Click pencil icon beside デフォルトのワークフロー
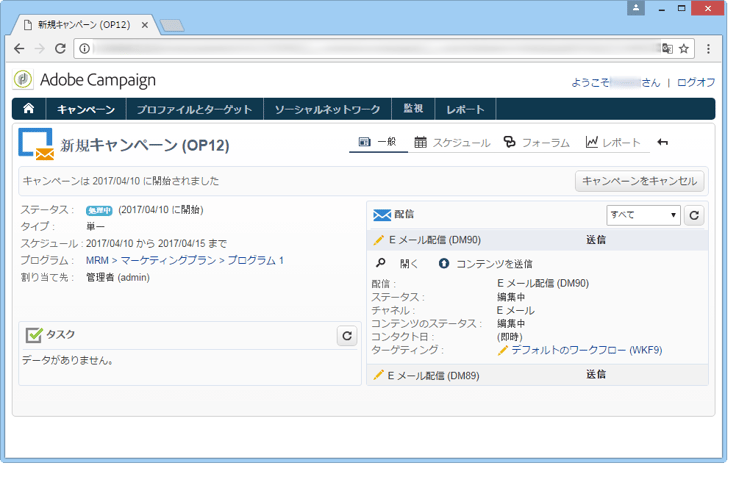The width and height of the screenshot is (750, 485). (502, 351)
